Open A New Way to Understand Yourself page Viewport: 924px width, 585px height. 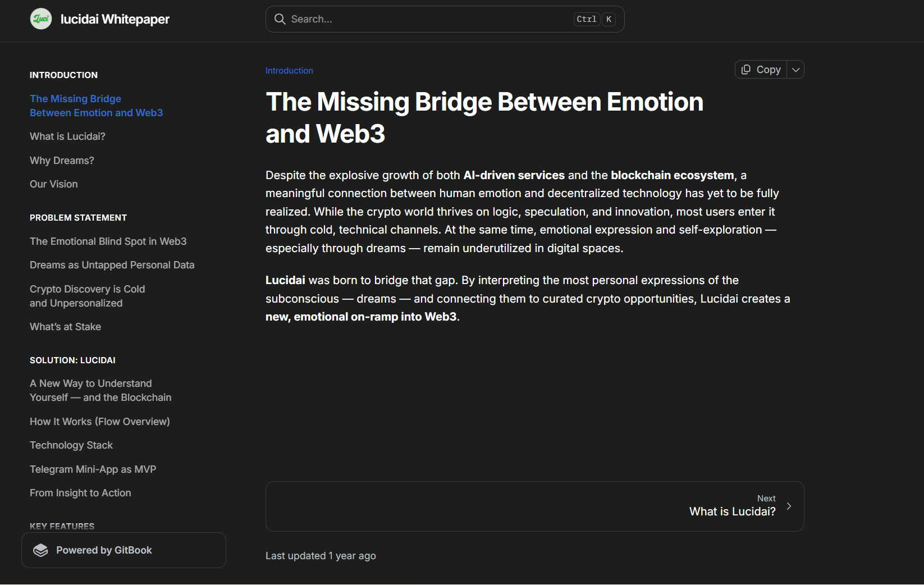pyautogui.click(x=100, y=390)
